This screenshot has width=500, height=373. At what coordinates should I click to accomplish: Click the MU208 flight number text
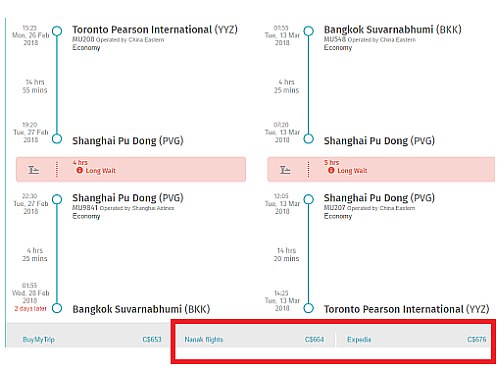coord(83,39)
